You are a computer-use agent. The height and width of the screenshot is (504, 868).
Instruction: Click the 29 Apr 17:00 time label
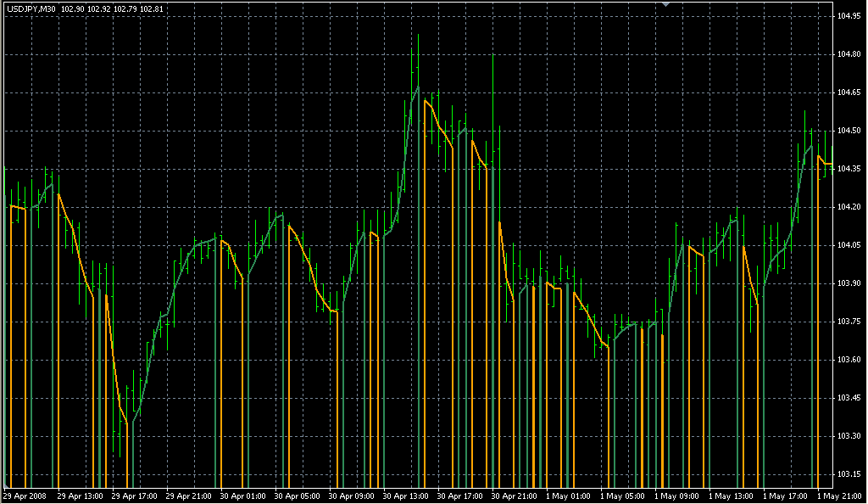tap(133, 496)
